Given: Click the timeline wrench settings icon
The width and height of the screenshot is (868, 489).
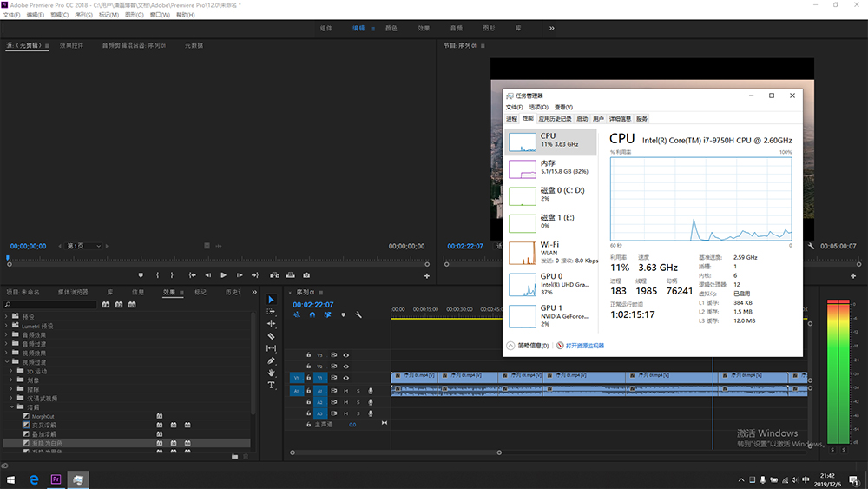Looking at the screenshot, I should (358, 315).
